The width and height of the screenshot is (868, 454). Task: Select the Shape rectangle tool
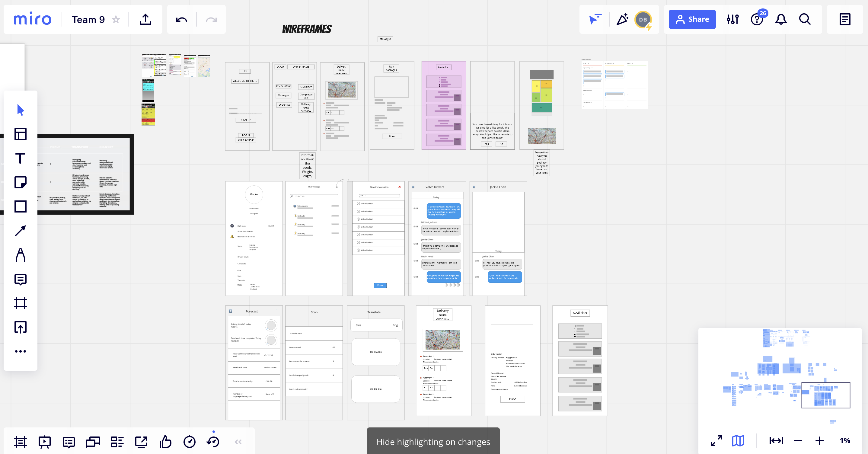click(x=21, y=206)
